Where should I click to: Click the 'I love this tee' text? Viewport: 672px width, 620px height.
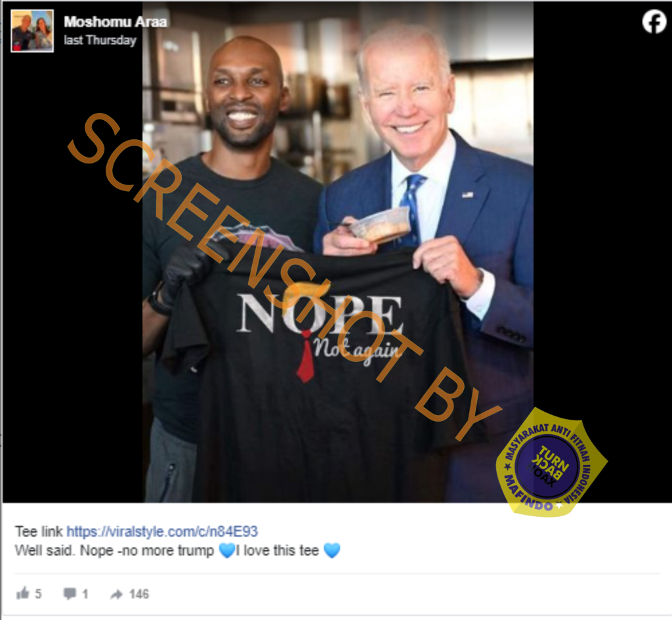[x=278, y=550]
